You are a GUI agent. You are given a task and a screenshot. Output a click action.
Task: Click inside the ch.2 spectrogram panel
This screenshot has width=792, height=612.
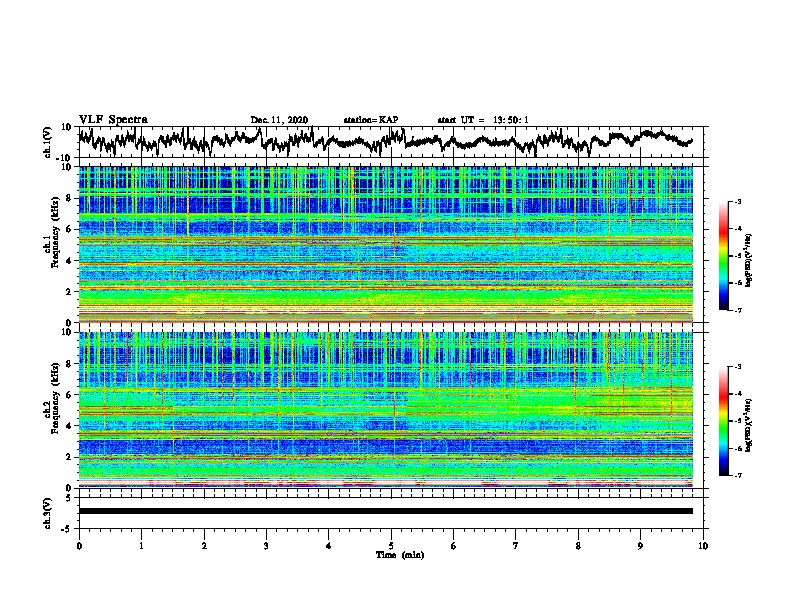[x=386, y=410]
